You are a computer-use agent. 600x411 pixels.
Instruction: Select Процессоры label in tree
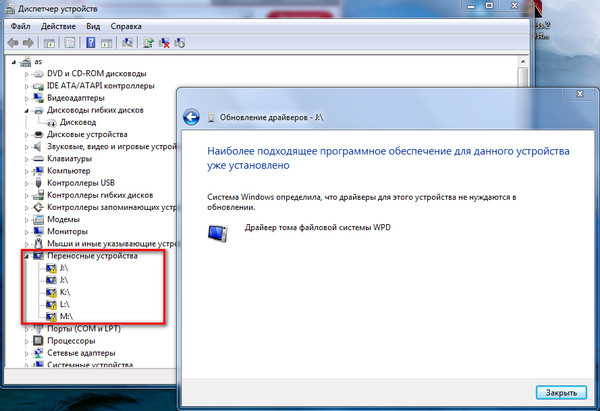point(71,341)
